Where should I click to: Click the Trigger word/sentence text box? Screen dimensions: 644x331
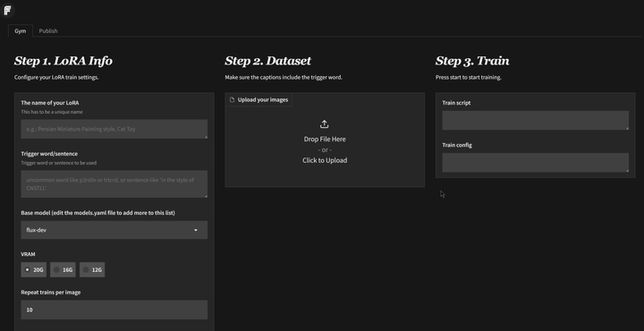(x=114, y=184)
